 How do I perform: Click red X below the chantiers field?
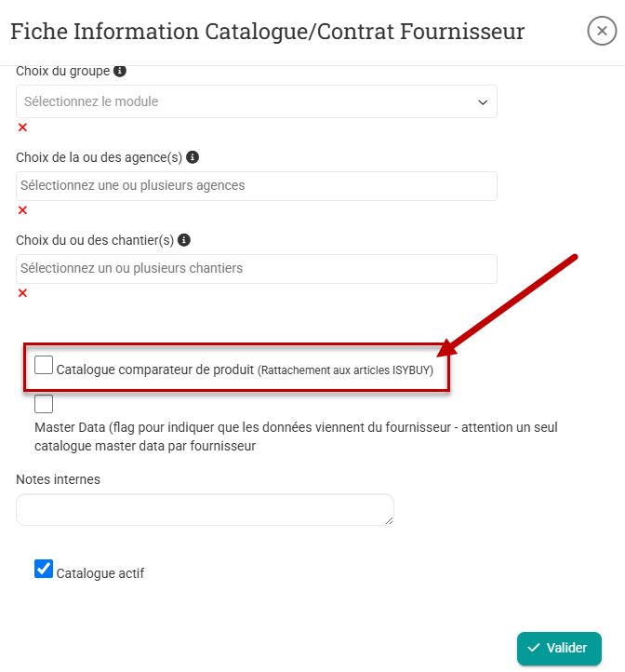[22, 292]
